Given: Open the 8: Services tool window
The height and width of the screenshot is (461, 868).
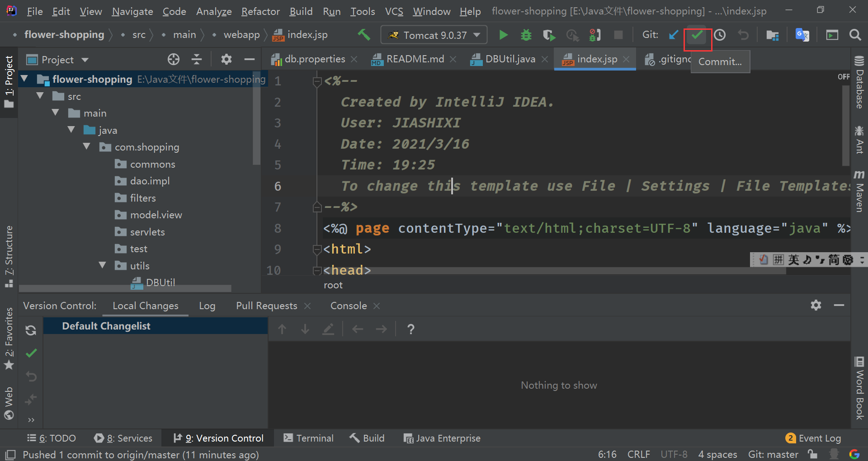Looking at the screenshot, I should coord(123,438).
